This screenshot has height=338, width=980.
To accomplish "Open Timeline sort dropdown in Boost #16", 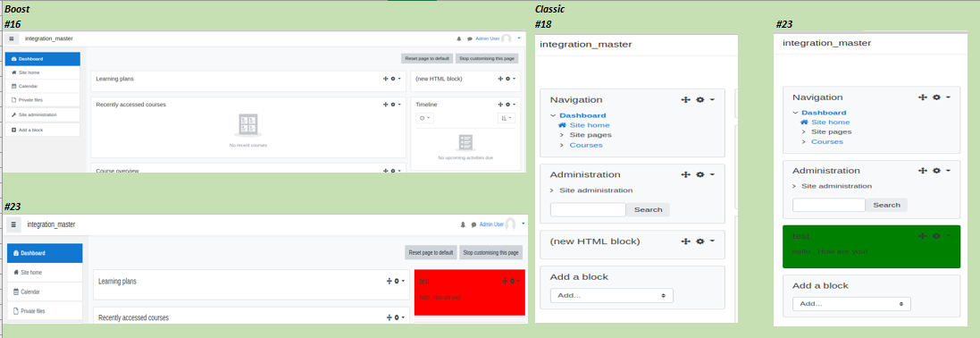I will tap(507, 118).
